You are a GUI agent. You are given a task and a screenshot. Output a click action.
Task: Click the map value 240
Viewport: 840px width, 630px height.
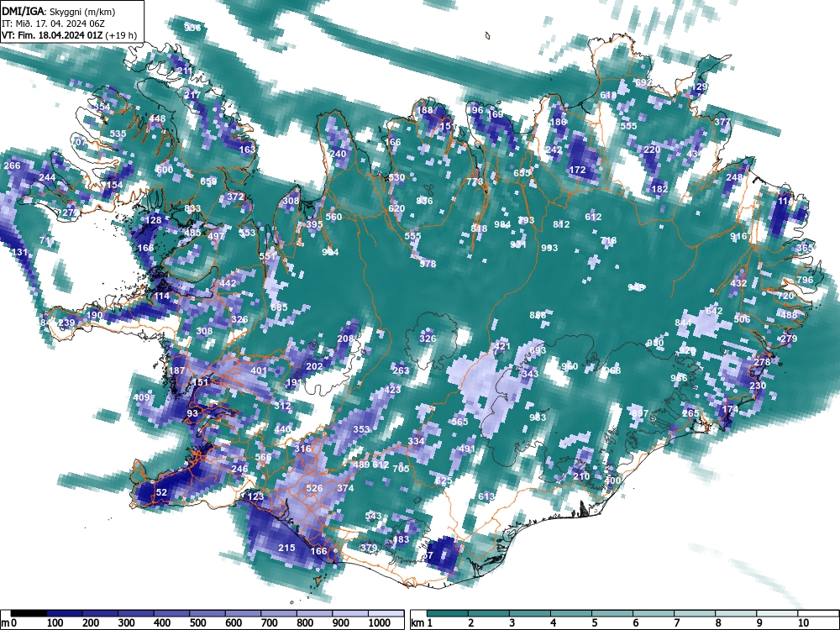point(338,154)
